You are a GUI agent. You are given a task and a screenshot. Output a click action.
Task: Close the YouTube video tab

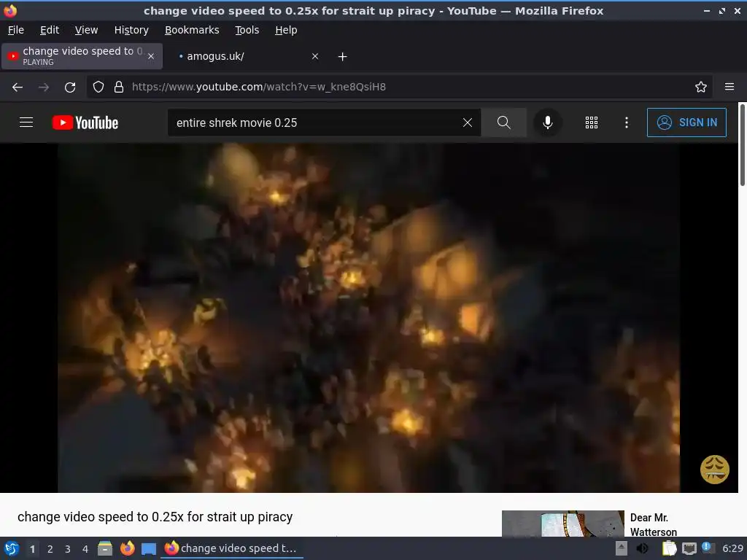pyautogui.click(x=151, y=56)
